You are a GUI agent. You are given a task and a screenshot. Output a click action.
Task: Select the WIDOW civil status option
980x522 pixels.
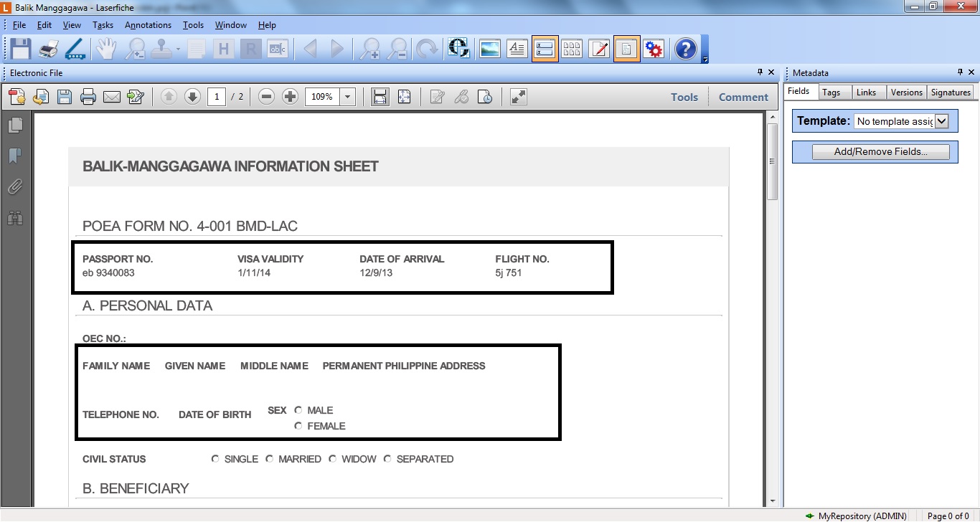click(333, 459)
